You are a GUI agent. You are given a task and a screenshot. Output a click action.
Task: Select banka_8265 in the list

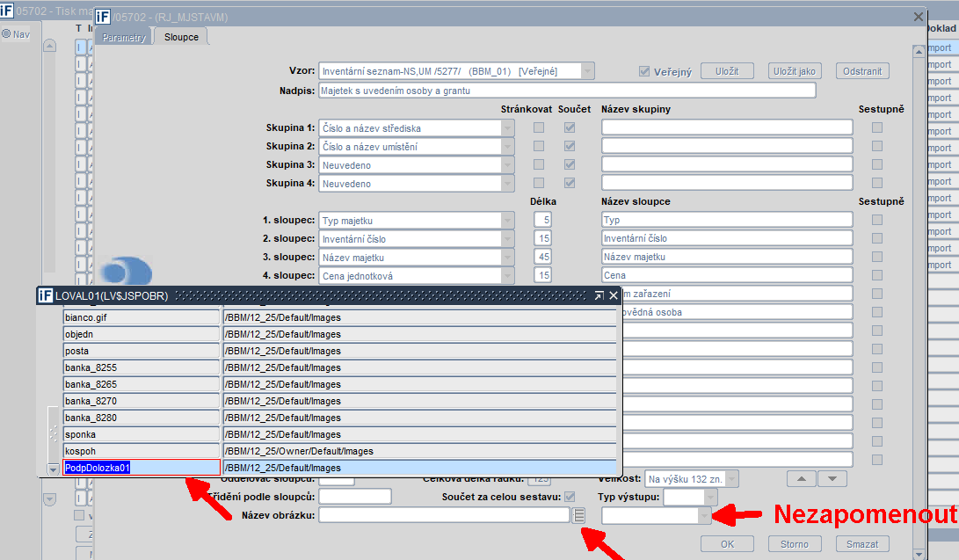pyautogui.click(x=142, y=384)
